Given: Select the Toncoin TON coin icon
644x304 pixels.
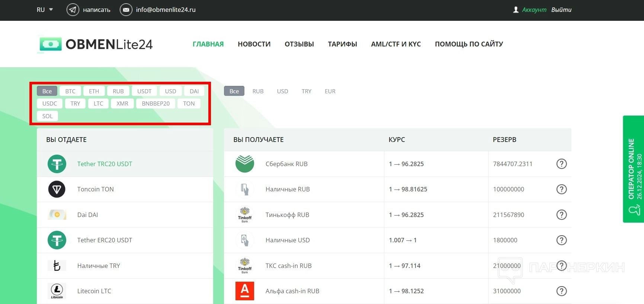Looking at the screenshot, I should [57, 189].
